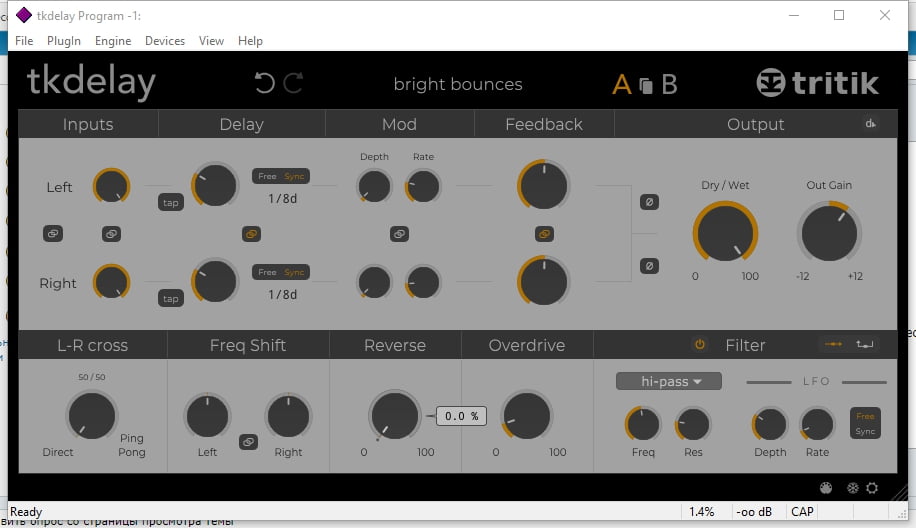
Task: Click the Left input knob
Action: [111, 186]
